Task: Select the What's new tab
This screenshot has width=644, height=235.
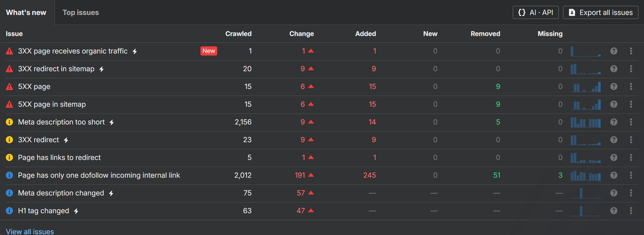Action: (x=26, y=12)
